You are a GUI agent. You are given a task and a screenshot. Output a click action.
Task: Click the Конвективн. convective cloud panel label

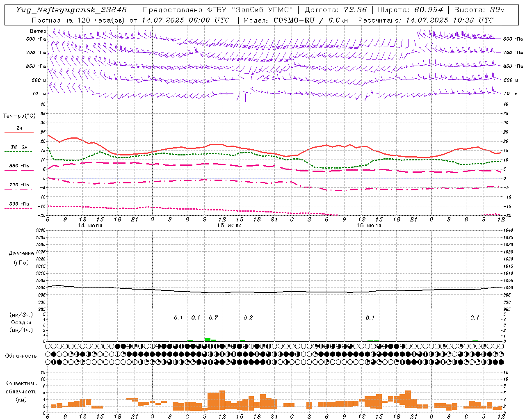(21, 383)
